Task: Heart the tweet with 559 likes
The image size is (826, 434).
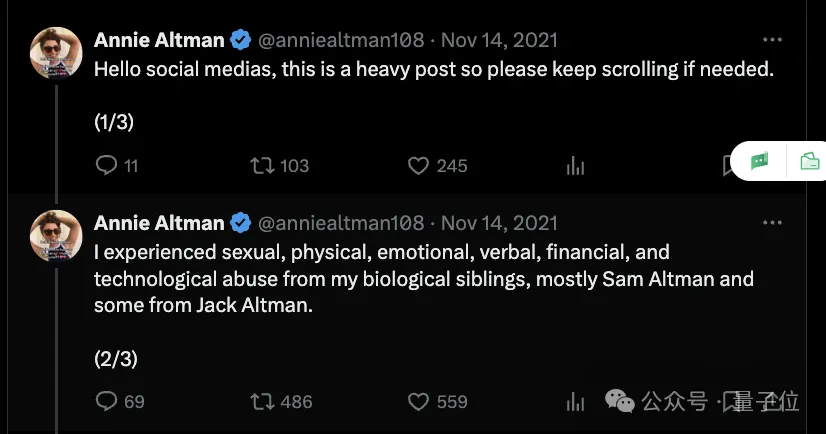Action: pos(420,401)
